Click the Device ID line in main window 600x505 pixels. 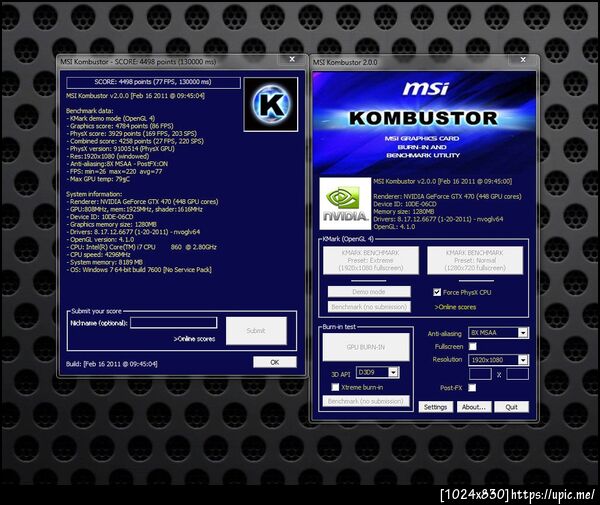(x=405, y=204)
